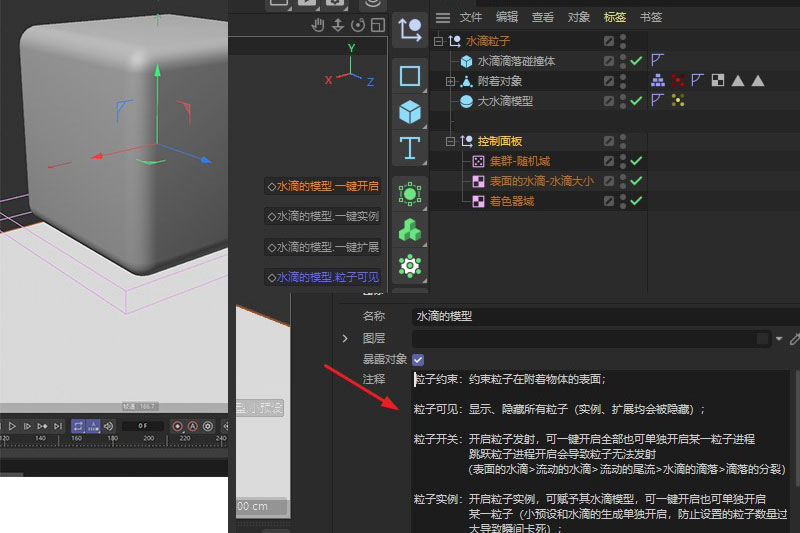Viewport: 800px width, 533px height.
Task: Toggle visibility dots of 水滴粒子
Action: click(x=623, y=41)
